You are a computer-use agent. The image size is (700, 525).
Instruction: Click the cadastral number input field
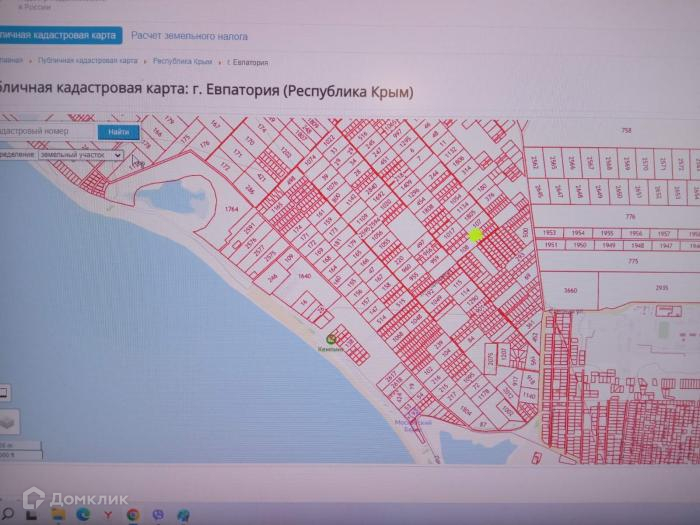(45, 131)
